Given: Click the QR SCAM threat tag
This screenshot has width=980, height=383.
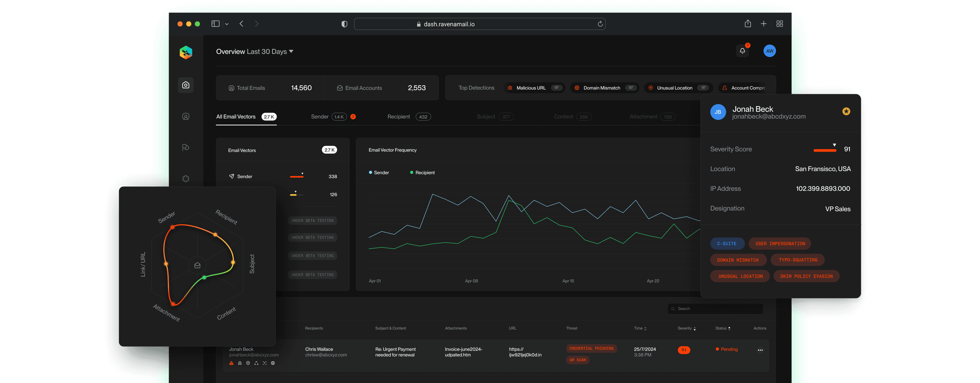Looking at the screenshot, I should (x=578, y=360).
